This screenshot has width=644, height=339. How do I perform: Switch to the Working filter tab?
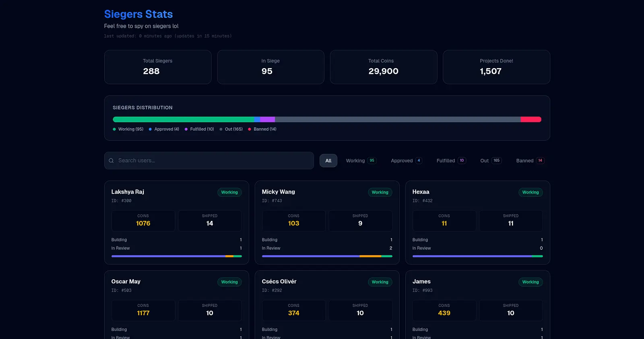pyautogui.click(x=361, y=160)
